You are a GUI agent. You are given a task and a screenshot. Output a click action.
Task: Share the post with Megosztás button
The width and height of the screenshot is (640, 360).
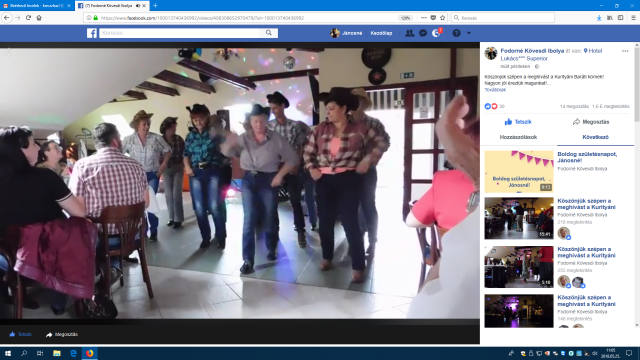(591, 122)
